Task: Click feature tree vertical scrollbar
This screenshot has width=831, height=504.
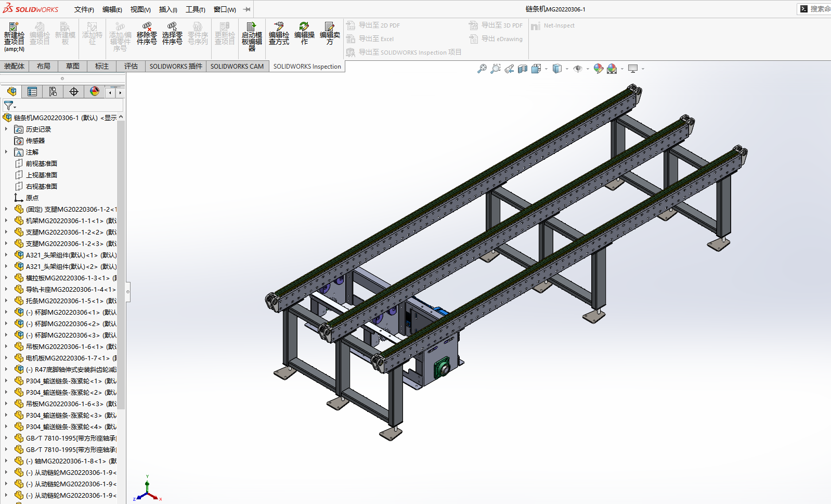Action: click(x=121, y=265)
